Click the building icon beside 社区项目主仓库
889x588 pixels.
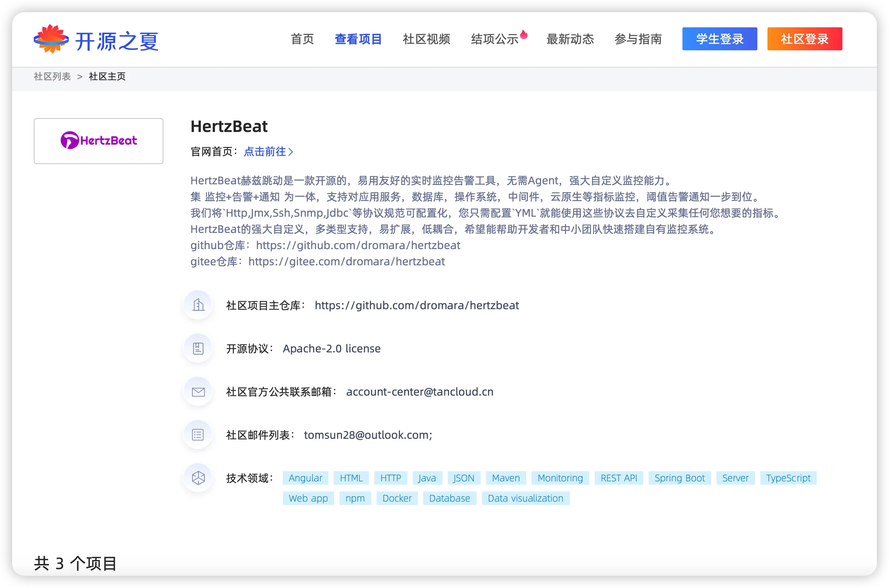tap(198, 305)
